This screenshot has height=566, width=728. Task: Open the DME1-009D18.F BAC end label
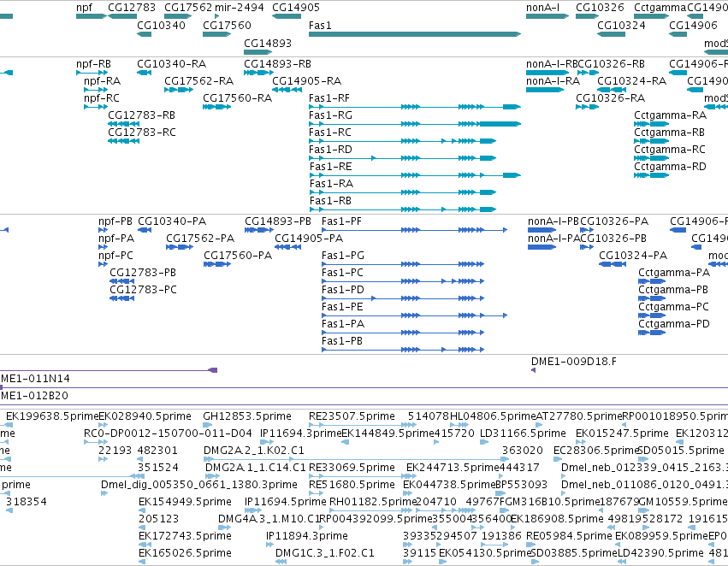point(574,362)
